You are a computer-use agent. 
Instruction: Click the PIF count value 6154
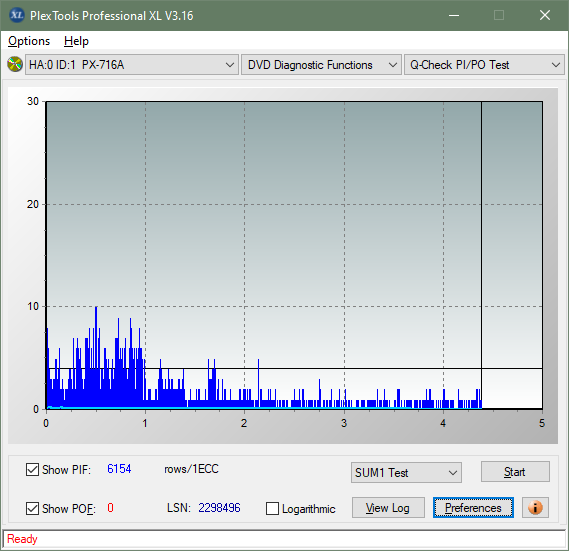pyautogui.click(x=119, y=469)
